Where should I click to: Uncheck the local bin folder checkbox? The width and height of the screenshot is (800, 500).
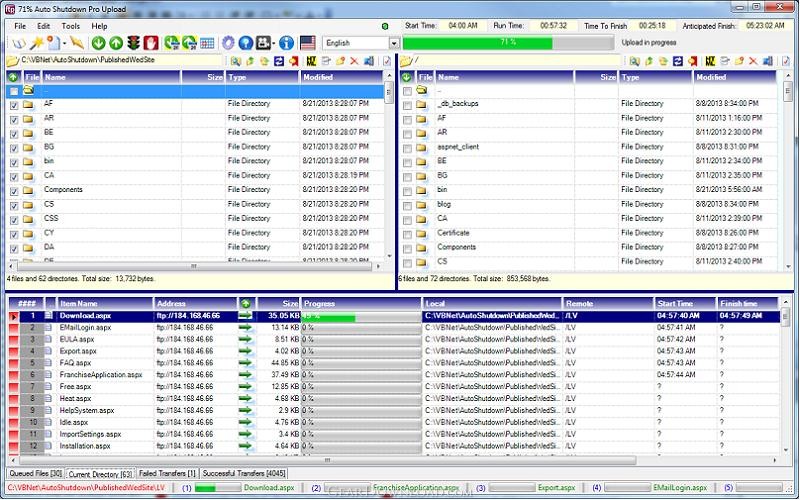click(14, 163)
